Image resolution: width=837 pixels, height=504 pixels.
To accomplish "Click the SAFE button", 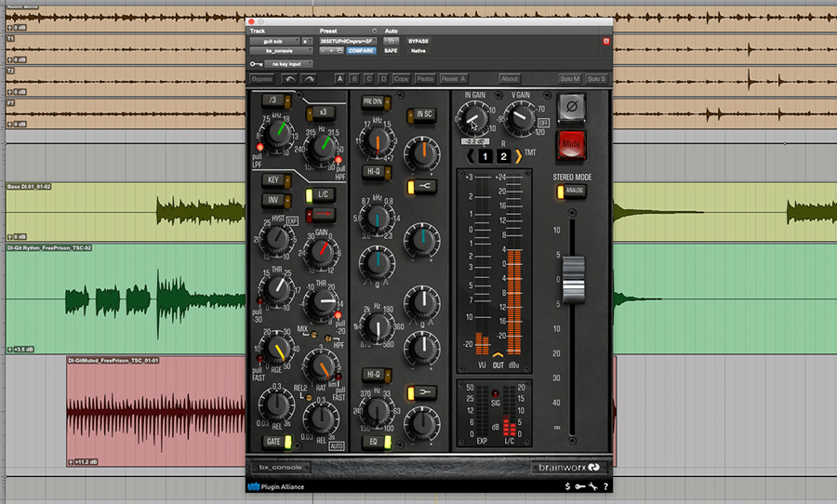I will 391,51.
